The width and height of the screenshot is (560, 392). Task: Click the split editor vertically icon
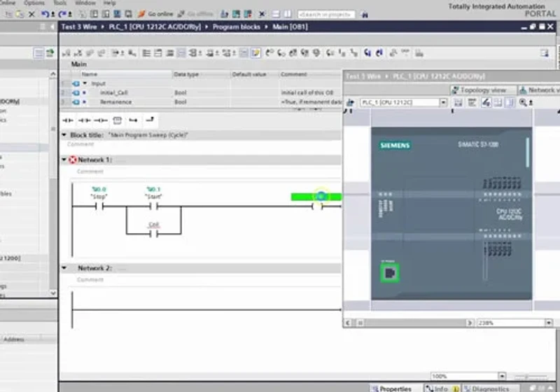point(288,14)
